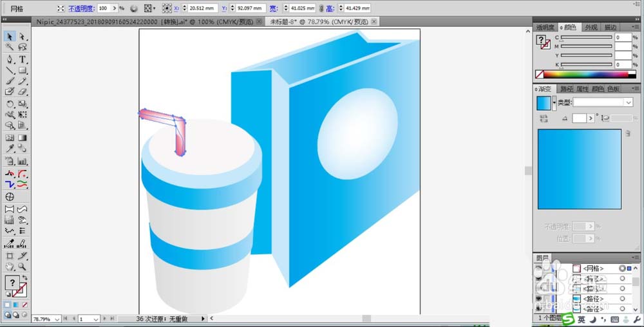Select the Shape Builder tool
The width and height of the screenshot is (644, 327).
click(x=10, y=126)
